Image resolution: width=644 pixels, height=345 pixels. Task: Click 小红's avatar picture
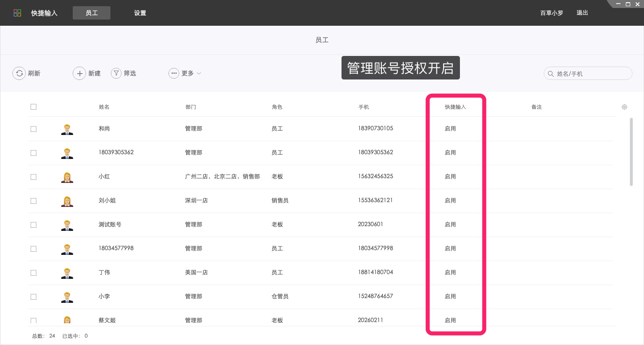(67, 177)
